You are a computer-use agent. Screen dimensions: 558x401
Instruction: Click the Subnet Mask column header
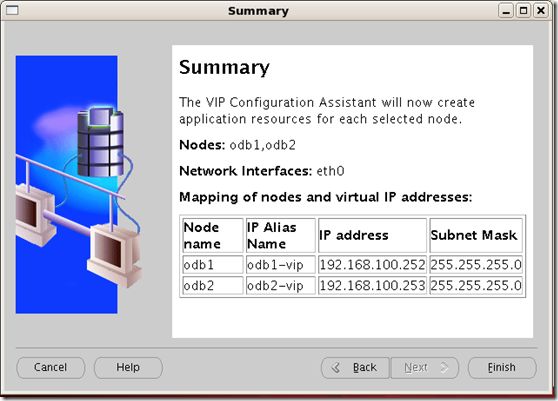476,235
